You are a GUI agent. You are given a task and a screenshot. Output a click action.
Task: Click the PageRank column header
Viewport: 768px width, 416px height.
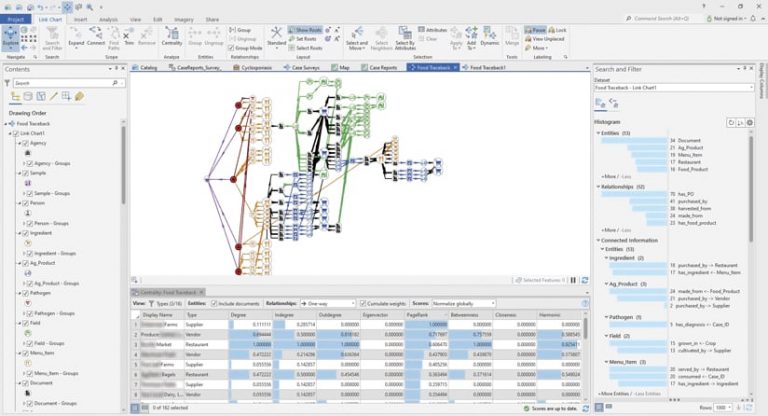pos(427,315)
